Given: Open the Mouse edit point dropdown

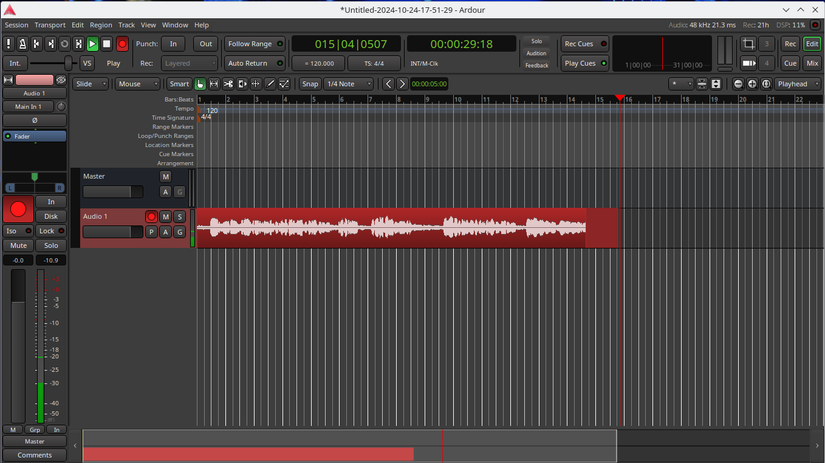Looking at the screenshot, I should click(137, 84).
